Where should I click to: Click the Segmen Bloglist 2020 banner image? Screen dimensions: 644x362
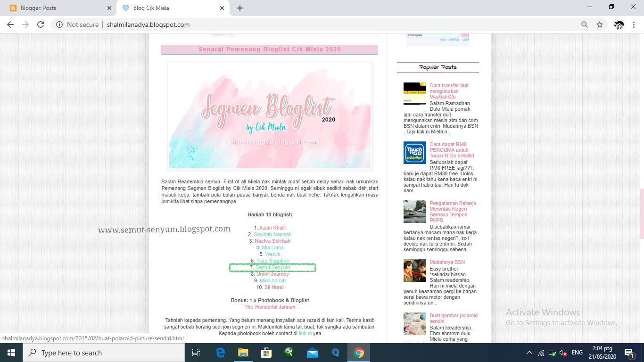270,116
